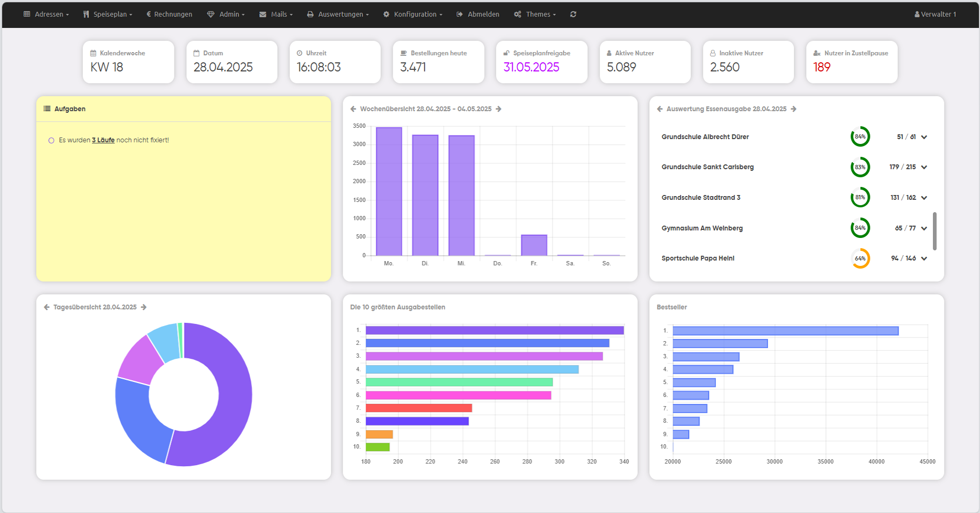Screen dimensions: 980x513
Task: Open the Auswertungen menu
Action: coord(338,15)
